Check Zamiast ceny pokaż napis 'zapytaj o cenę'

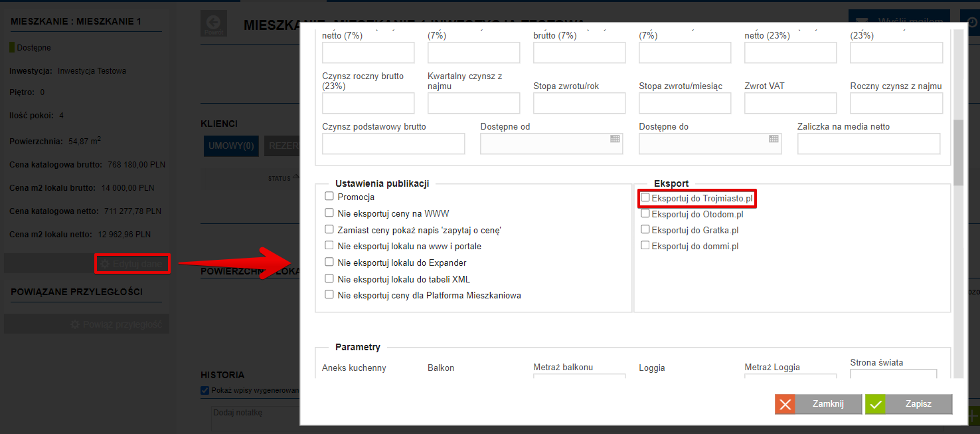(x=329, y=229)
